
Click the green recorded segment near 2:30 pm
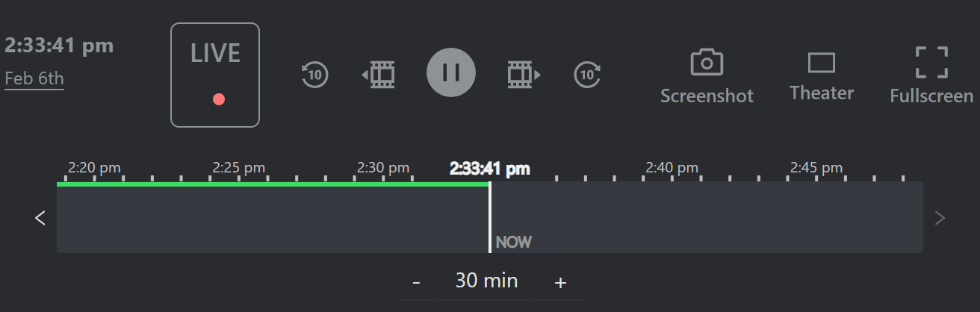tap(383, 184)
